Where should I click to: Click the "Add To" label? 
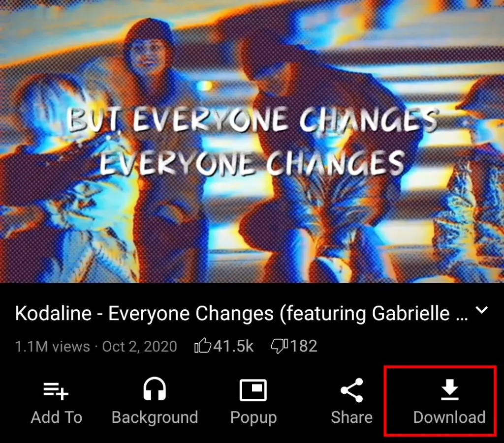pos(57,417)
